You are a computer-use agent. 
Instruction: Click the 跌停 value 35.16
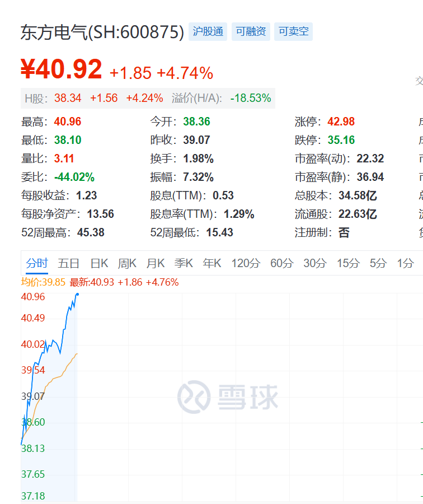(x=341, y=140)
